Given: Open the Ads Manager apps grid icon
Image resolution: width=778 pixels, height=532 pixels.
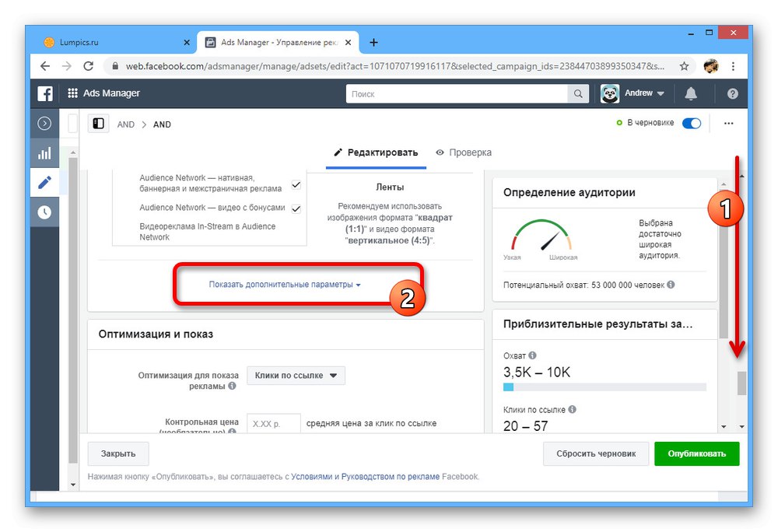Looking at the screenshot, I should pyautogui.click(x=72, y=93).
